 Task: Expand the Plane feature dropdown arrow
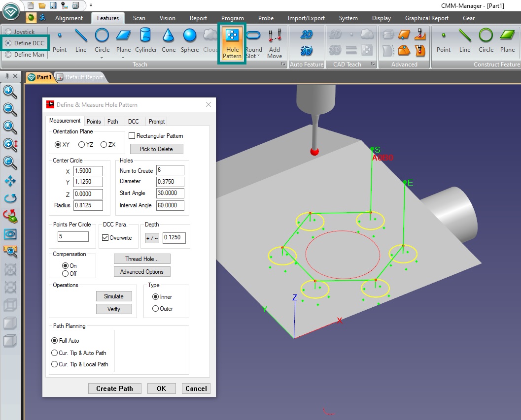tap(123, 58)
